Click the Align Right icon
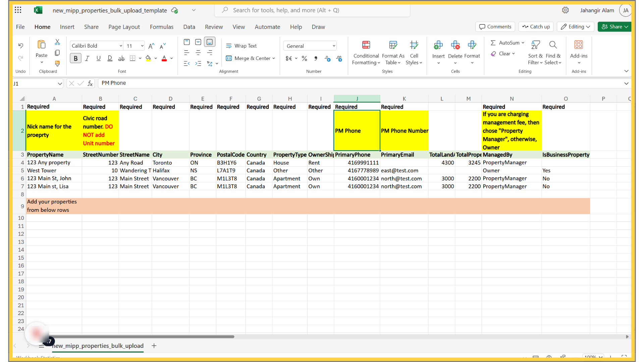 point(210,53)
